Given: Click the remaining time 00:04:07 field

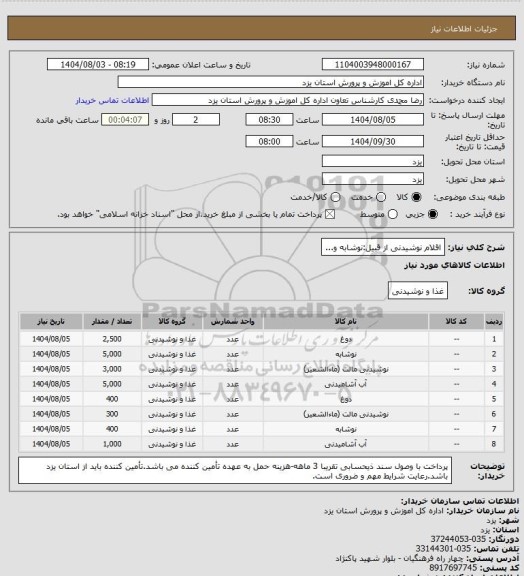Looking at the screenshot, I should click(125, 120).
